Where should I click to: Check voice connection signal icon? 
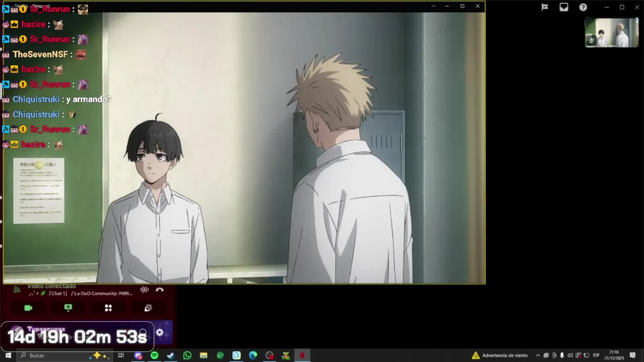click(x=17, y=289)
